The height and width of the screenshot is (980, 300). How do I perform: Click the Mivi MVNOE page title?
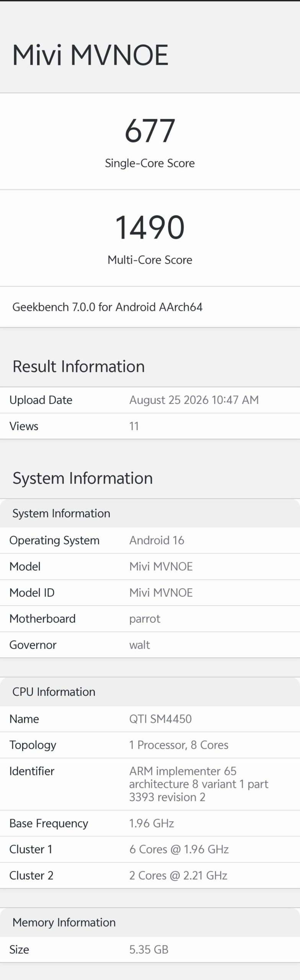(x=90, y=55)
